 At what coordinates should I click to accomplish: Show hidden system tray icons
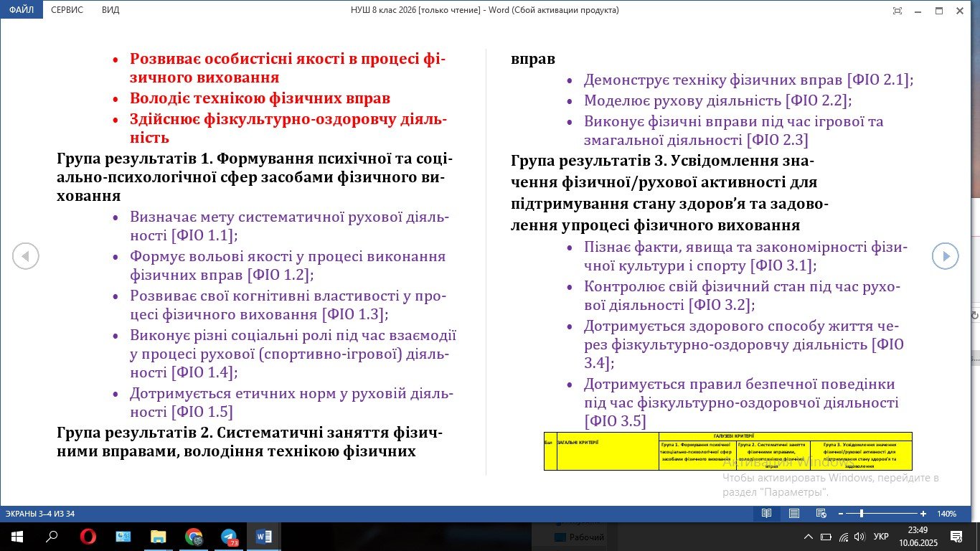tap(809, 537)
